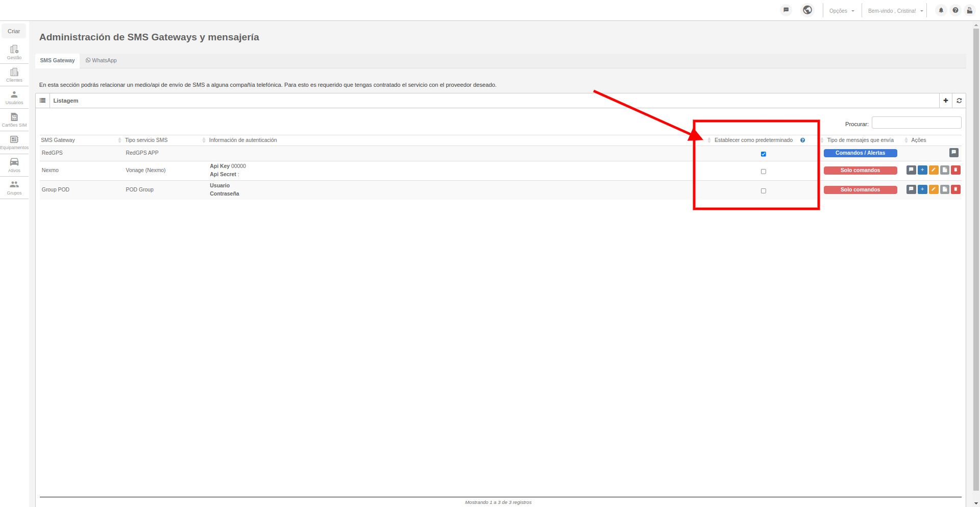The width and height of the screenshot is (980, 507).
Task: Open the notifications bell
Action: coord(941,10)
